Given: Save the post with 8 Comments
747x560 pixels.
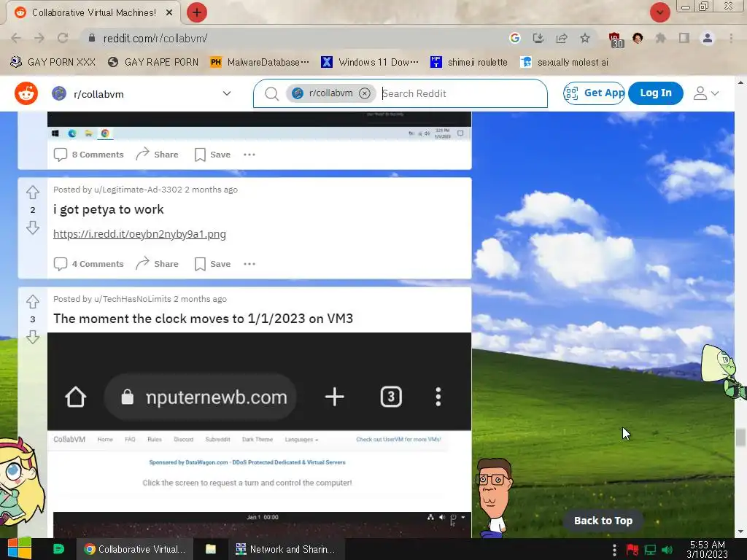Looking at the screenshot, I should 212,155.
